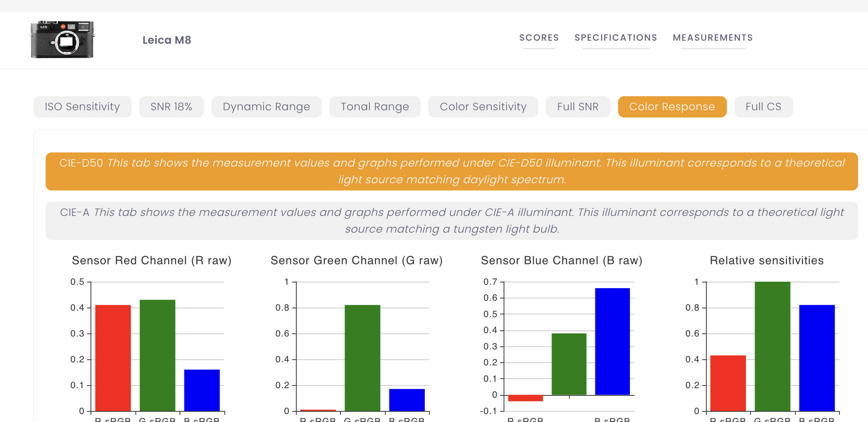Select the CIE-D50 illuminant banner
The width and height of the screenshot is (868, 422).
click(x=452, y=171)
